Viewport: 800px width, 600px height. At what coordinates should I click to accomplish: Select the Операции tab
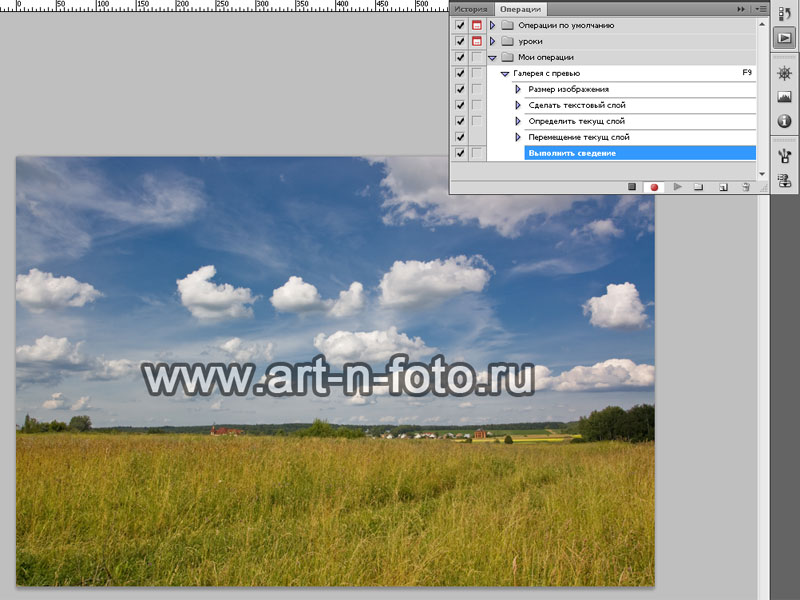pos(520,9)
